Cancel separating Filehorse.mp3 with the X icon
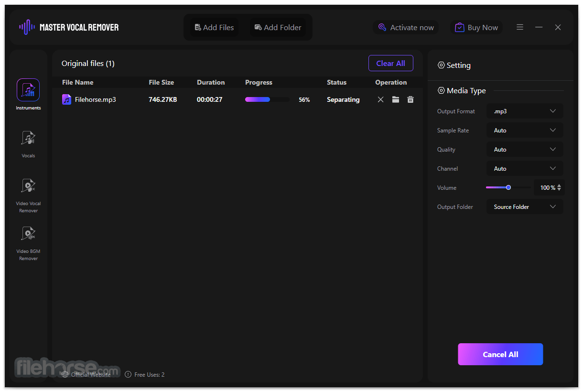 coord(380,99)
